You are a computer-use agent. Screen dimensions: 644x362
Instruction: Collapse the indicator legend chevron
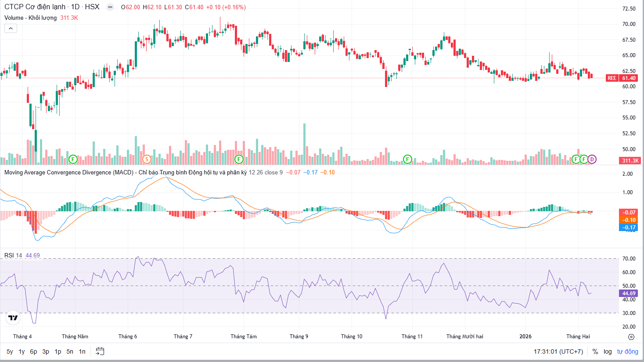11,29
